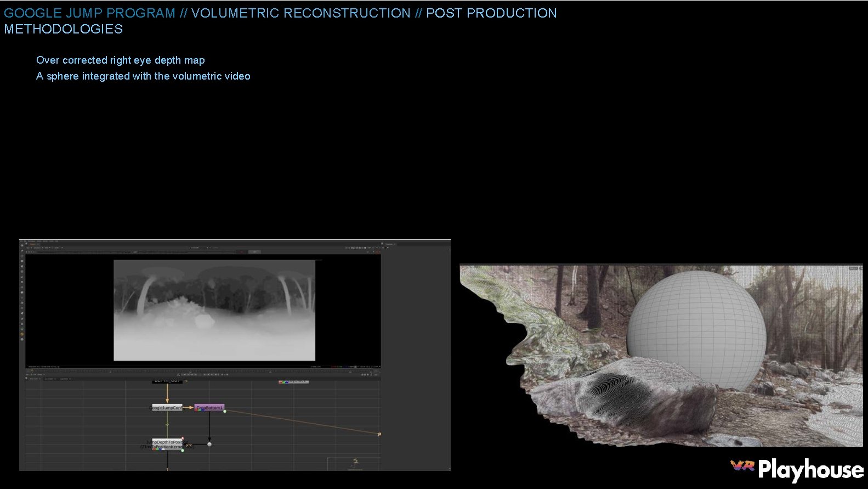Click the 'GOOGLE JUMP PROGRAM' slide title
This screenshot has height=489, width=868.
89,13
